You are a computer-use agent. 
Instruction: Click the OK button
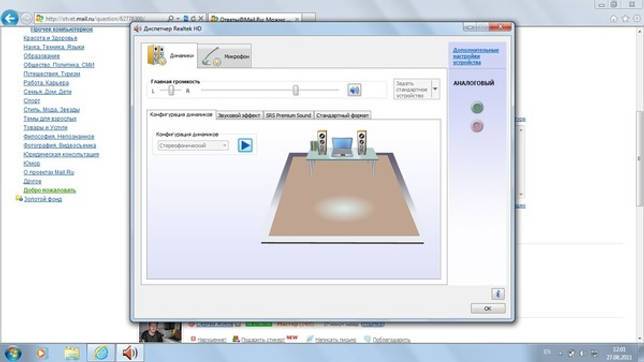click(x=488, y=309)
